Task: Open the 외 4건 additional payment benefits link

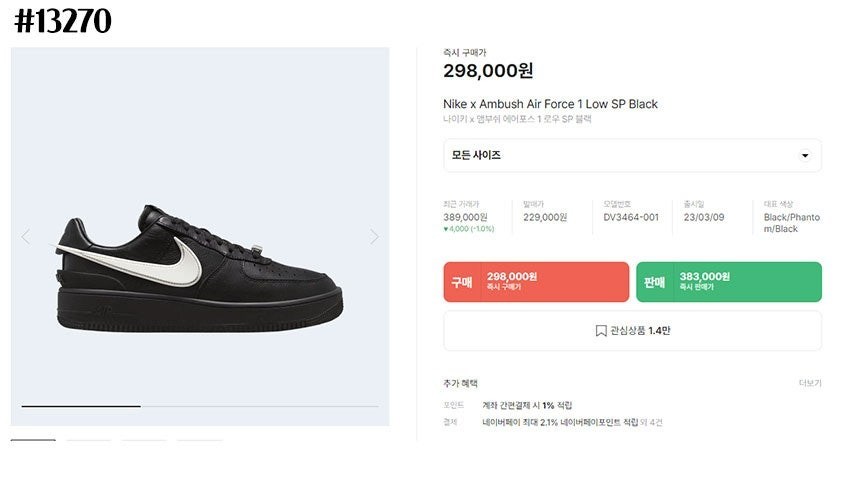Action: click(x=651, y=422)
